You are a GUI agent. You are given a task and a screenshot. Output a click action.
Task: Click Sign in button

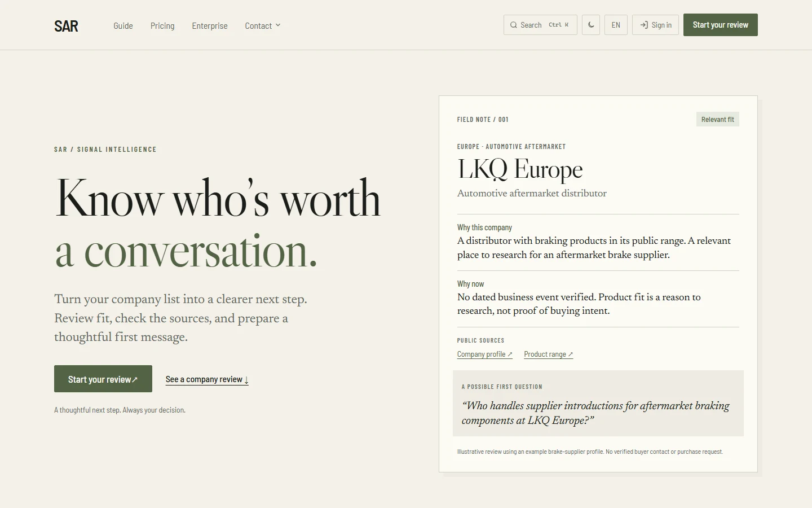point(655,25)
